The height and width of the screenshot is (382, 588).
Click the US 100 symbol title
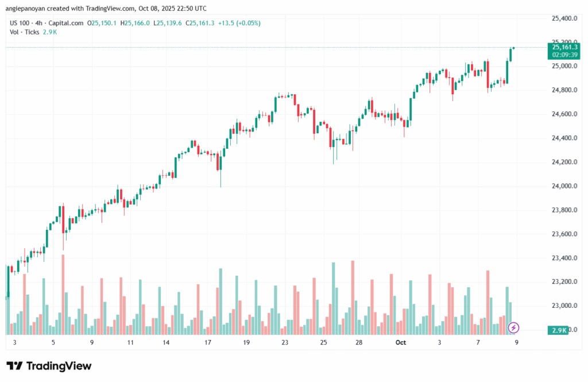tap(20, 23)
